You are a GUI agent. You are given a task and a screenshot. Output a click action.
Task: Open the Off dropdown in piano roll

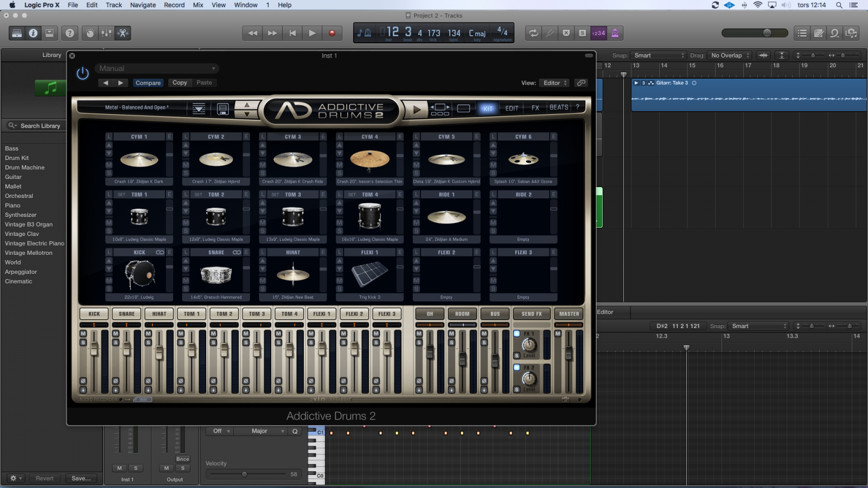pyautogui.click(x=220, y=431)
